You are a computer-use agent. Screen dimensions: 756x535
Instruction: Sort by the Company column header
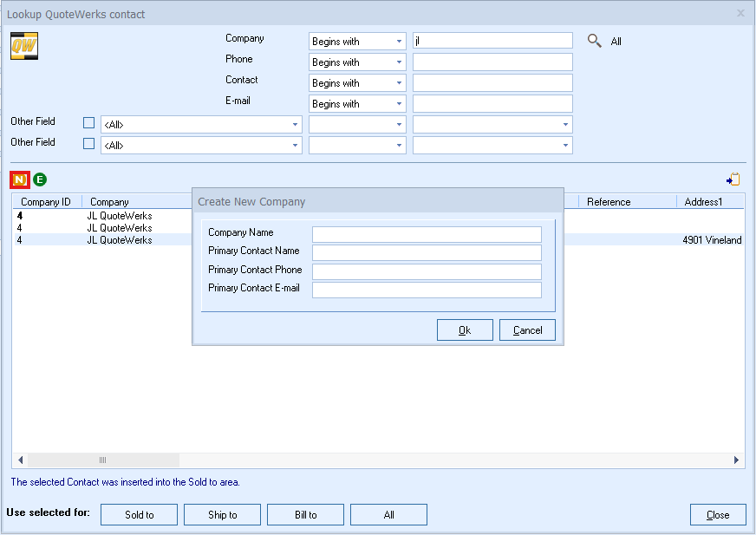(109, 202)
